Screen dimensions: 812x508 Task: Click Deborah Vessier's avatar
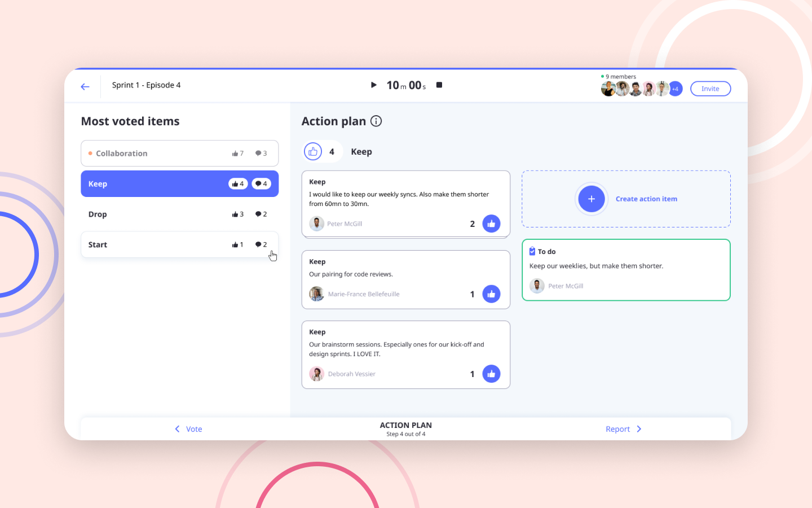316,374
